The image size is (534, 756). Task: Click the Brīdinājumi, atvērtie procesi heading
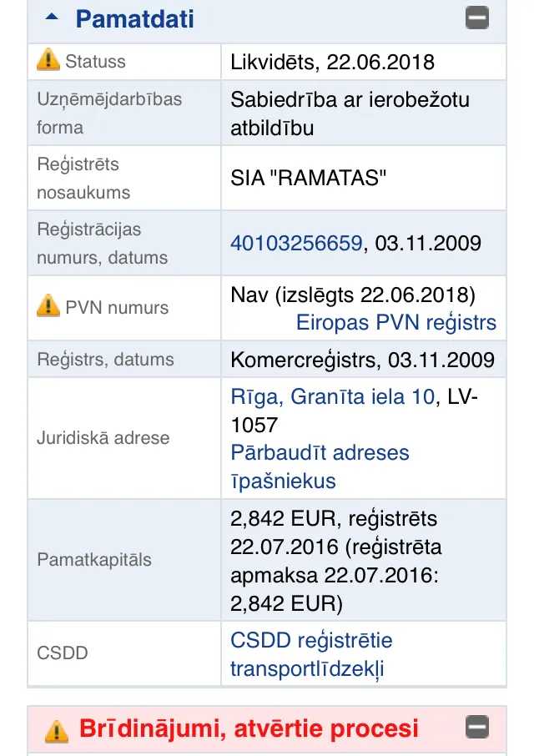[x=249, y=728]
